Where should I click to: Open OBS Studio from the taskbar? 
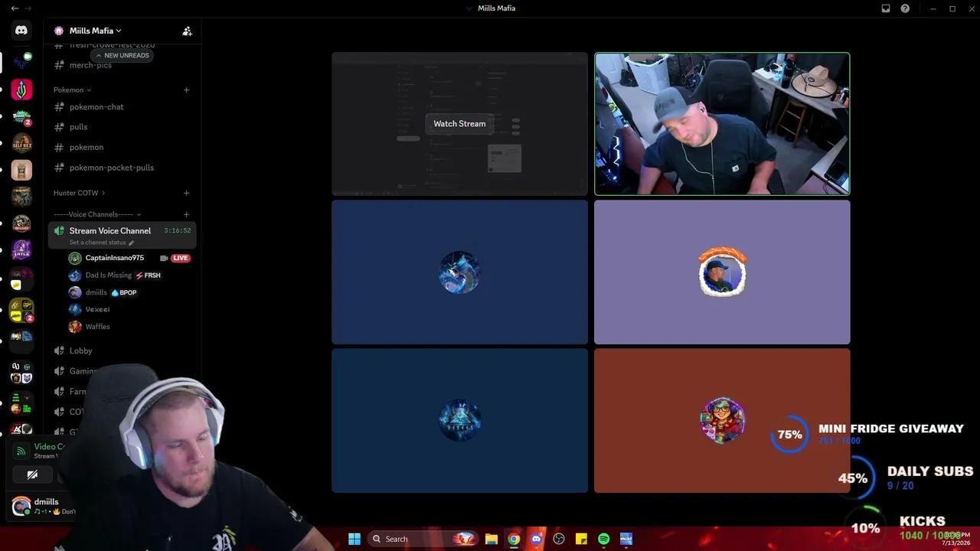559,539
